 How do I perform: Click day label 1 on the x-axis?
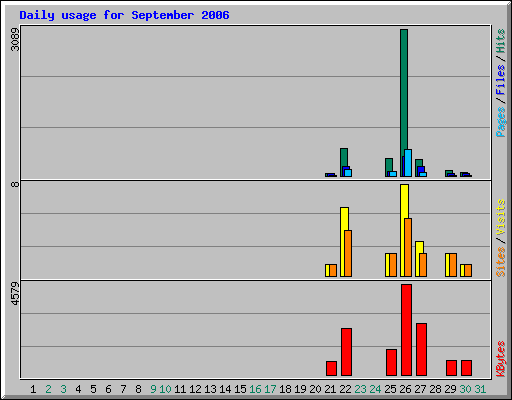(x=33, y=389)
